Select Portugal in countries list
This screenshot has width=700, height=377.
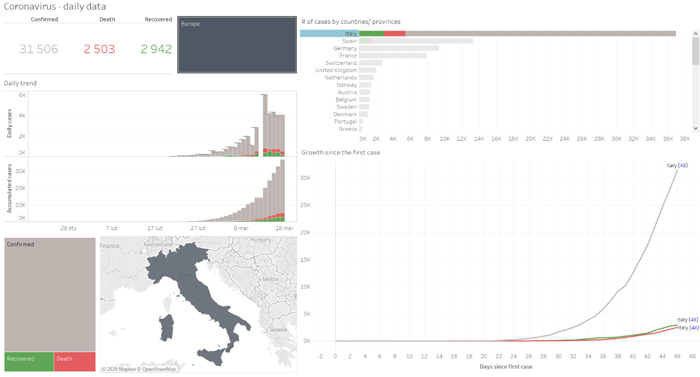346,121
